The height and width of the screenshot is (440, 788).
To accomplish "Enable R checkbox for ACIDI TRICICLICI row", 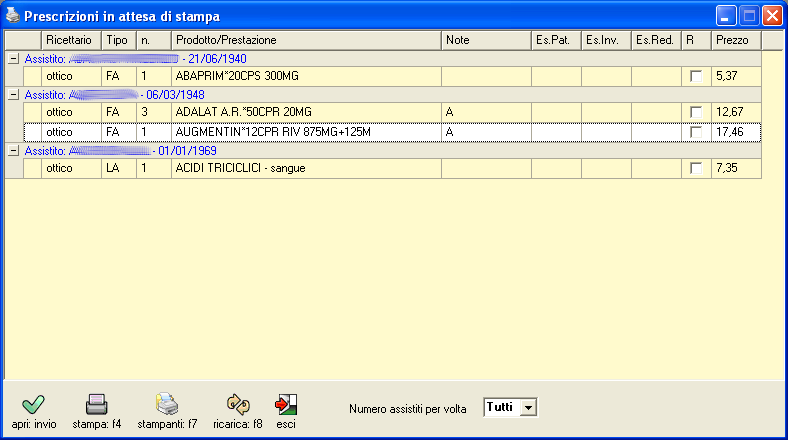I will (696, 169).
